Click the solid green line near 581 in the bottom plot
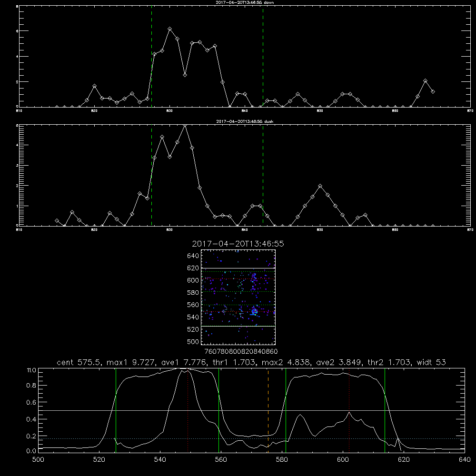The width and height of the screenshot is (476, 476). point(286,410)
